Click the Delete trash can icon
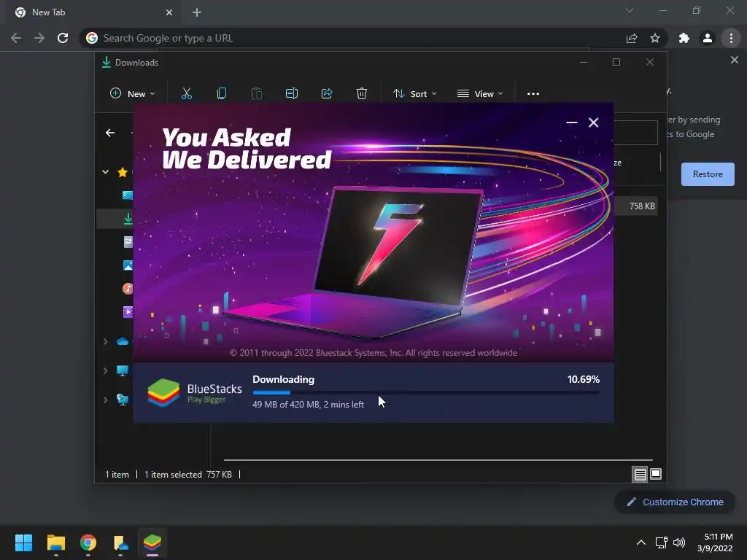 pyautogui.click(x=362, y=93)
